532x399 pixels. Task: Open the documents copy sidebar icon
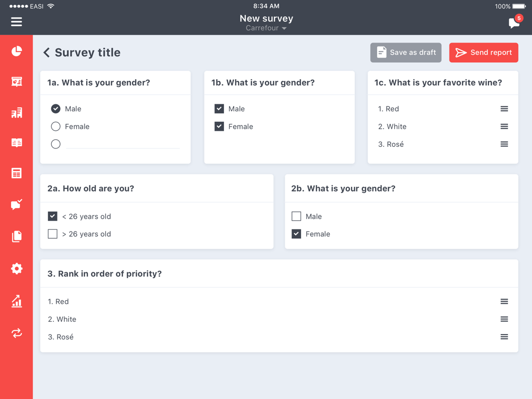(x=16, y=237)
